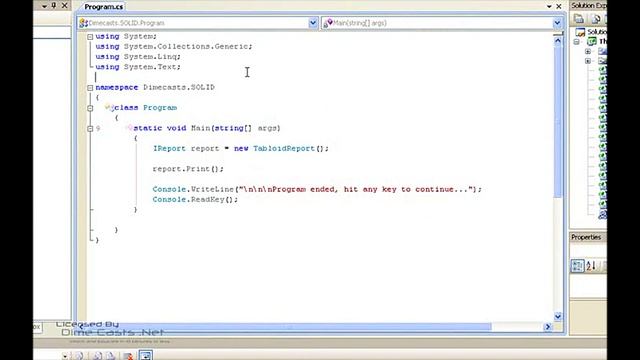
Task: Click the WriteLine method name in code
Action: click(x=212, y=189)
